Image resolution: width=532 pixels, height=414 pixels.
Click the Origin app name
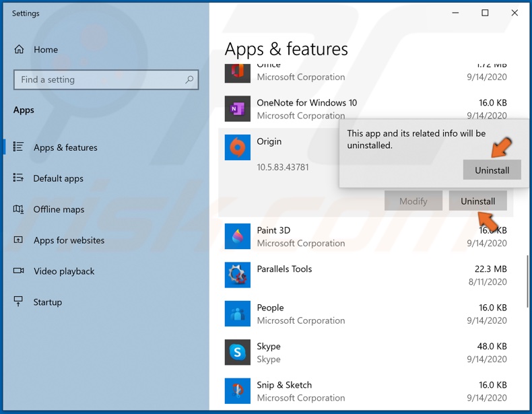[269, 141]
